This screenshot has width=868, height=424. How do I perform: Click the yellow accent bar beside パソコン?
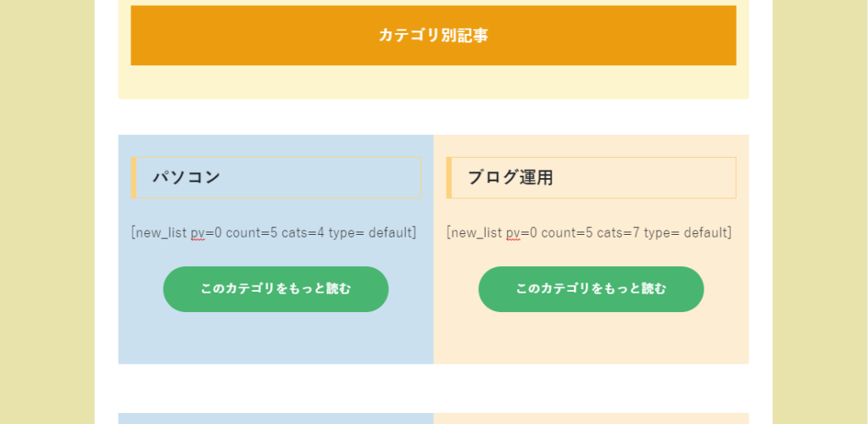click(133, 178)
